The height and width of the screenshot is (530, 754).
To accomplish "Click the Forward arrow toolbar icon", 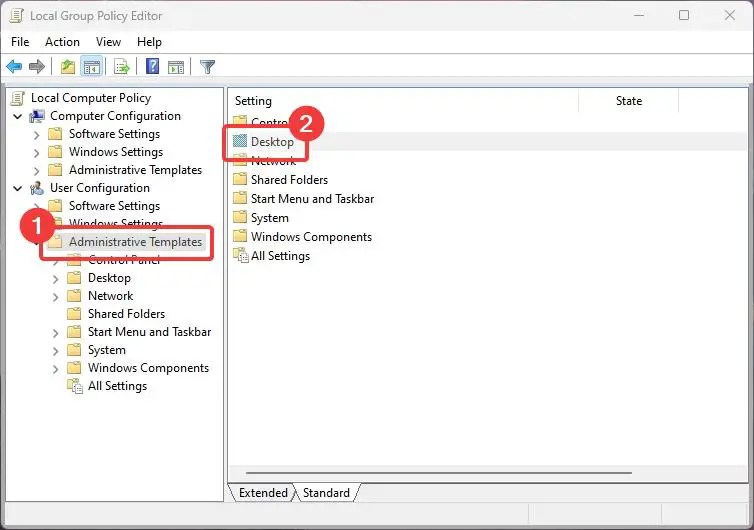I will (37, 66).
